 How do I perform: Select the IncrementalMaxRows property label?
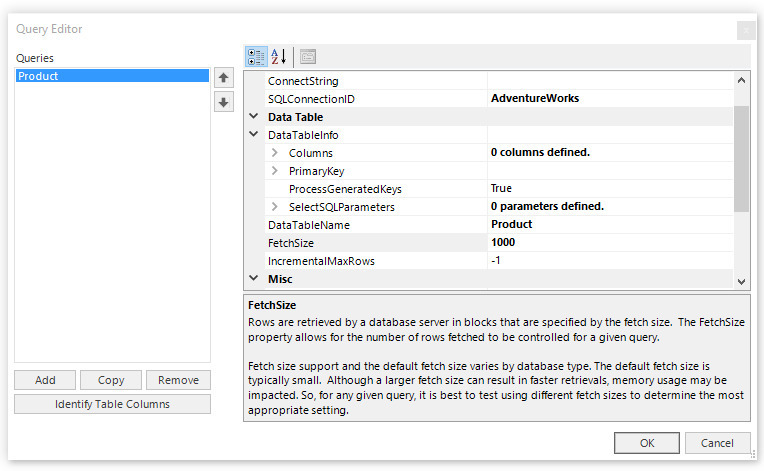(x=321, y=261)
